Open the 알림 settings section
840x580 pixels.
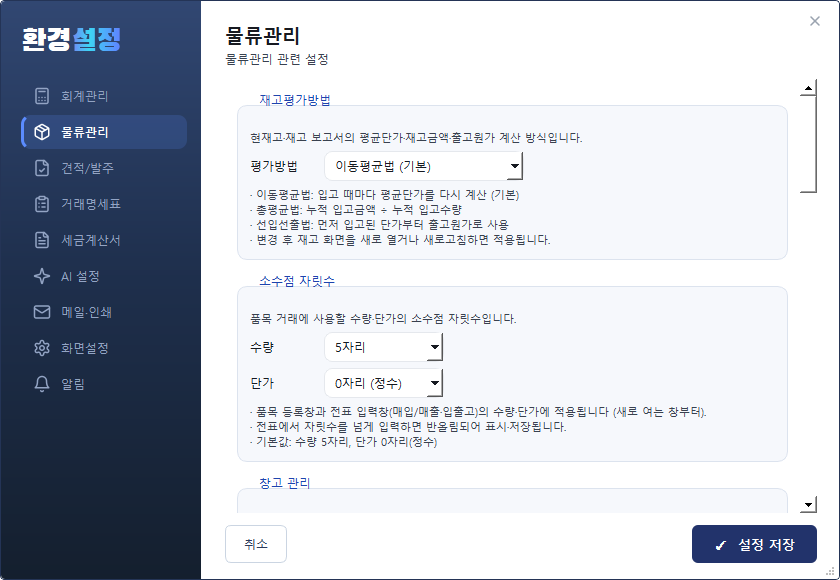104,384
